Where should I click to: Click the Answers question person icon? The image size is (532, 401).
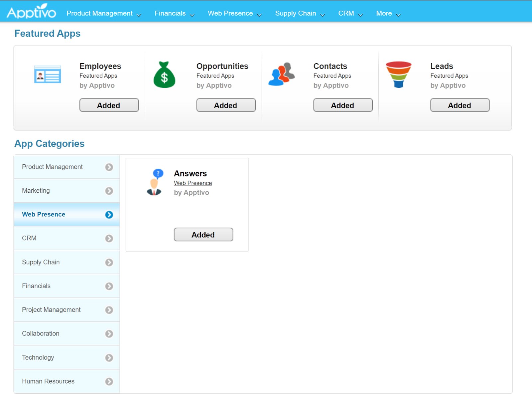click(155, 182)
